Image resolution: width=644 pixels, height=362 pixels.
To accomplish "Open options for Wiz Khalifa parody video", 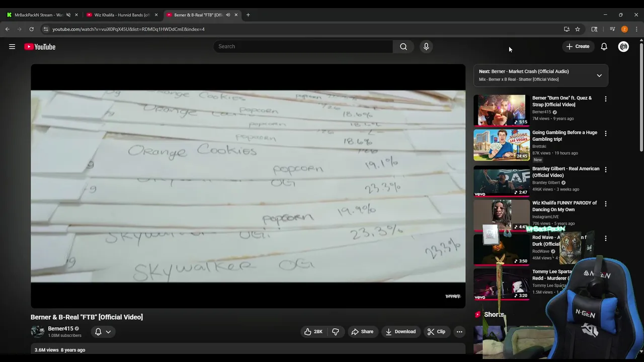I will point(606,204).
